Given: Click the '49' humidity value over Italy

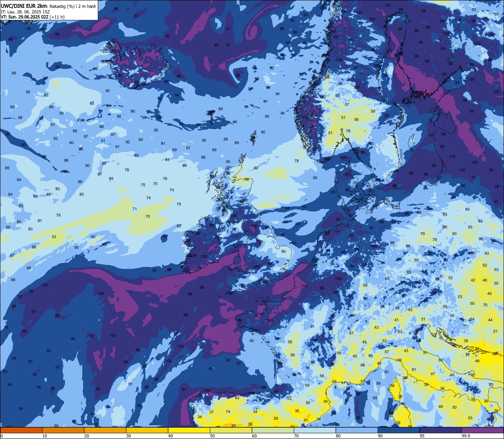Looking at the screenshot, I should coord(452,375).
